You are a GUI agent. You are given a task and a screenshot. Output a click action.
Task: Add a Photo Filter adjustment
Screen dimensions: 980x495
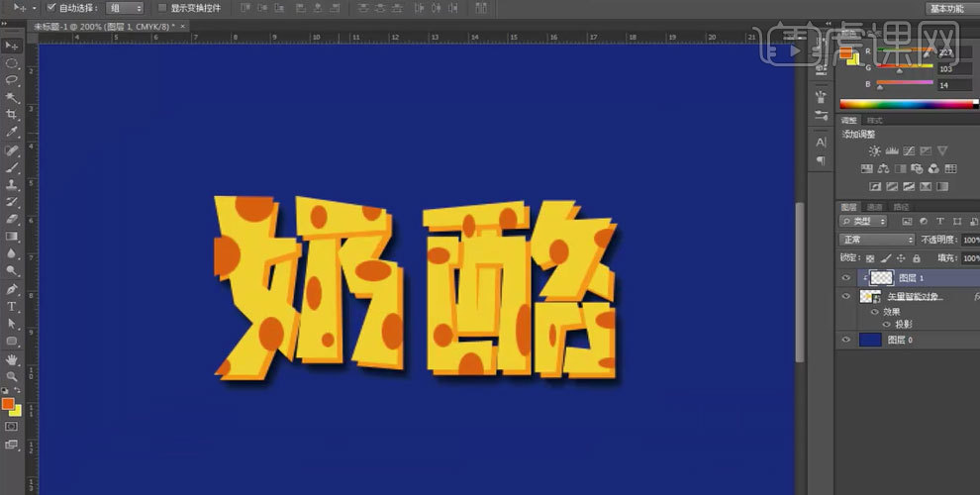coord(917,168)
